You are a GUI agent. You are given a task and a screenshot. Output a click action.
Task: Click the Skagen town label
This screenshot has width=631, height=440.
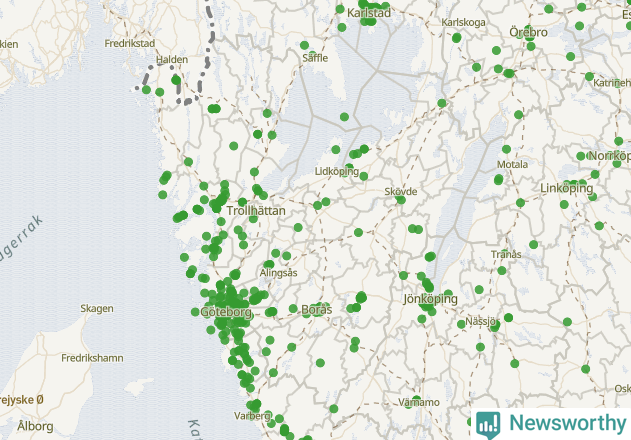click(97, 309)
